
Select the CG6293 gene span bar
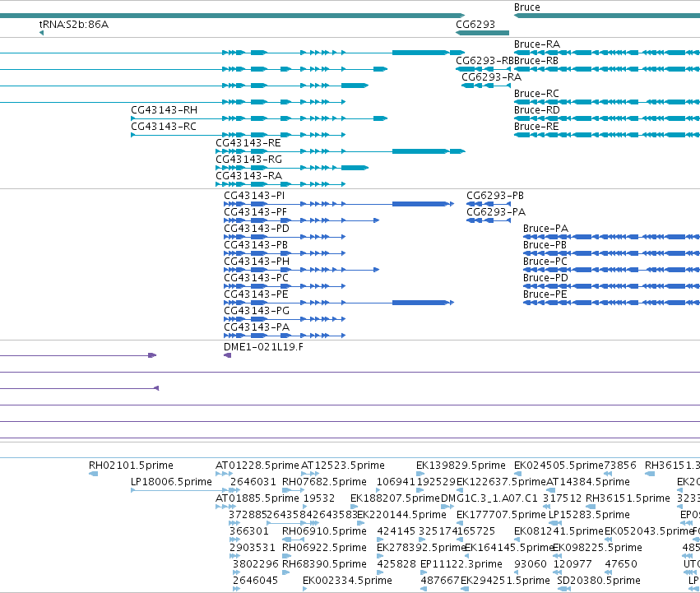tap(483, 33)
